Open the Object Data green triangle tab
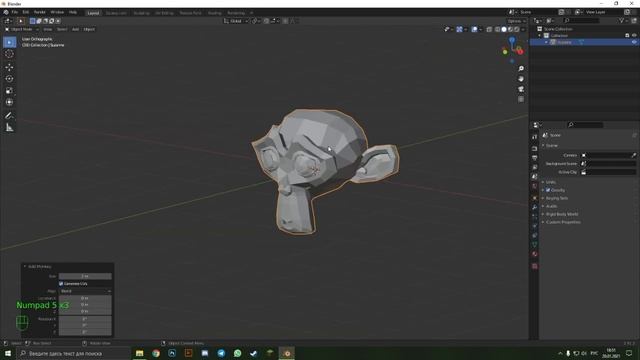 pos(535,245)
